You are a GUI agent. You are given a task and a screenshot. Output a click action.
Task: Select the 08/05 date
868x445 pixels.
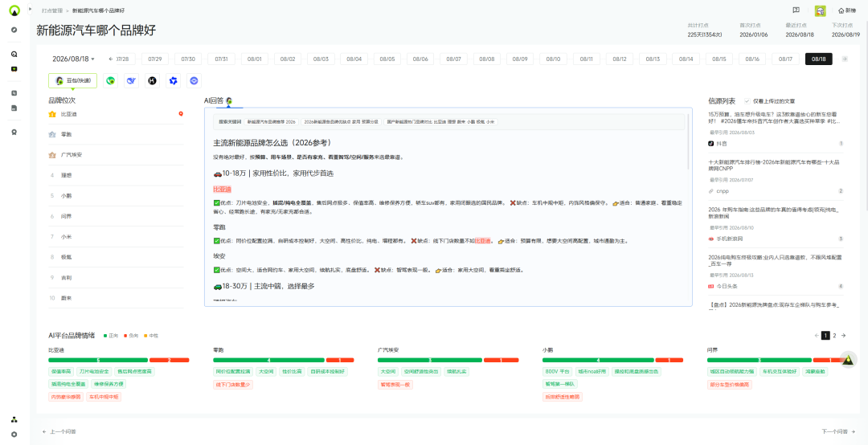click(x=387, y=59)
